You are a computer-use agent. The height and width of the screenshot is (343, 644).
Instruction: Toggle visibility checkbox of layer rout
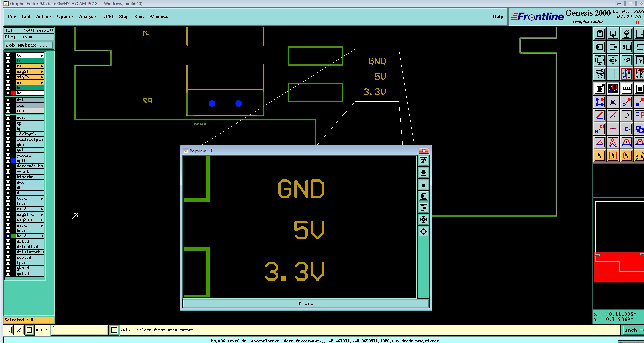tap(8, 111)
